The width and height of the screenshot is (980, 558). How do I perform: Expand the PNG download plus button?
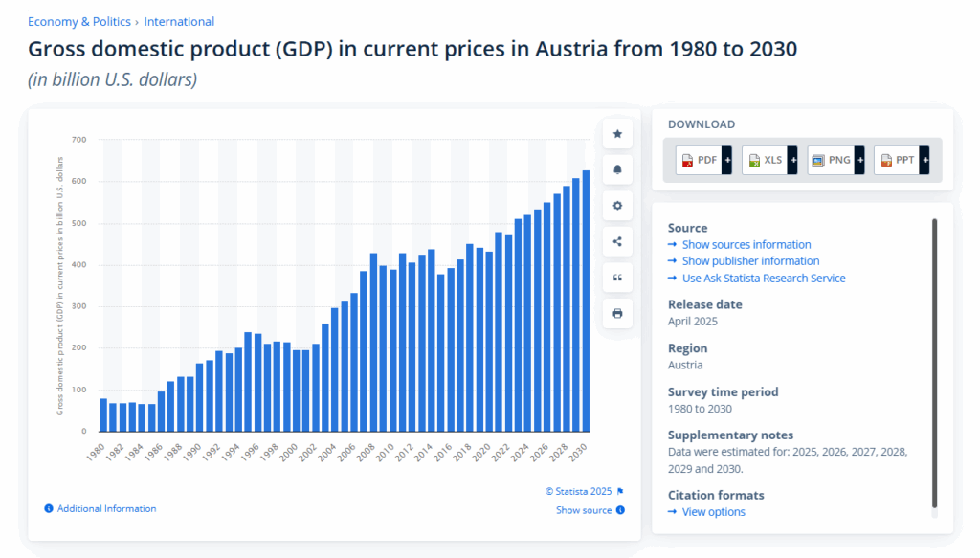coord(860,160)
